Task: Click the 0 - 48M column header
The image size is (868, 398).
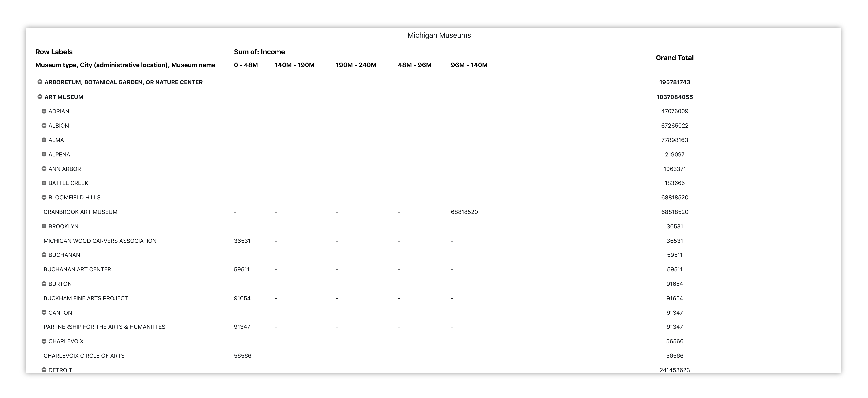Action: pos(246,65)
